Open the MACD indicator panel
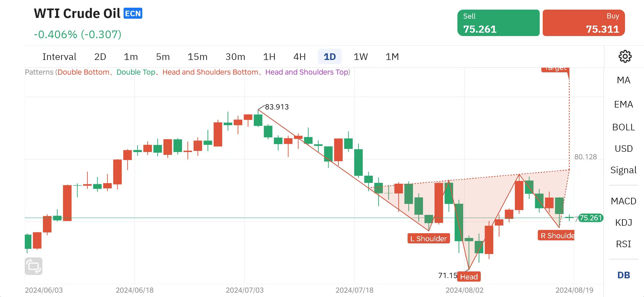This screenshot has height=297, width=644. 624,201
